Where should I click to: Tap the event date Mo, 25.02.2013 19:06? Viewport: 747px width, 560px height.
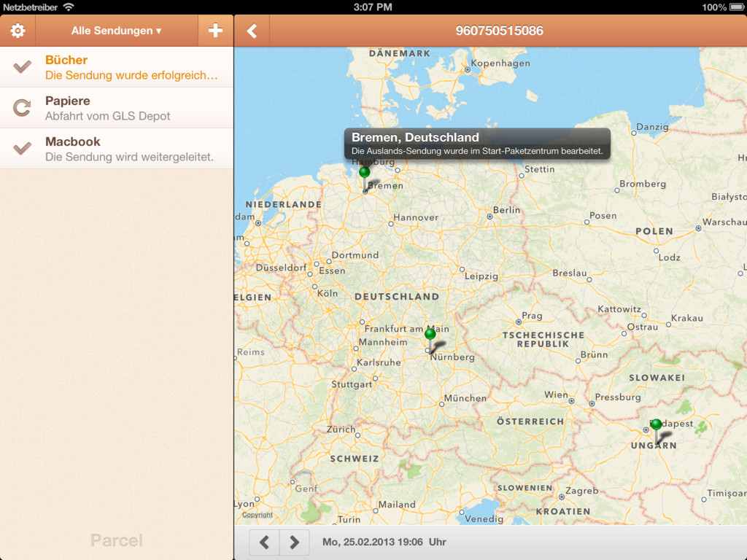click(384, 542)
